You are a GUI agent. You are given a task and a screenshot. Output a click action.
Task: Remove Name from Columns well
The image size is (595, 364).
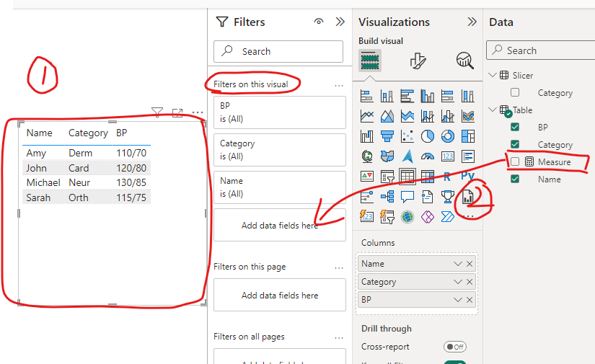click(x=470, y=264)
